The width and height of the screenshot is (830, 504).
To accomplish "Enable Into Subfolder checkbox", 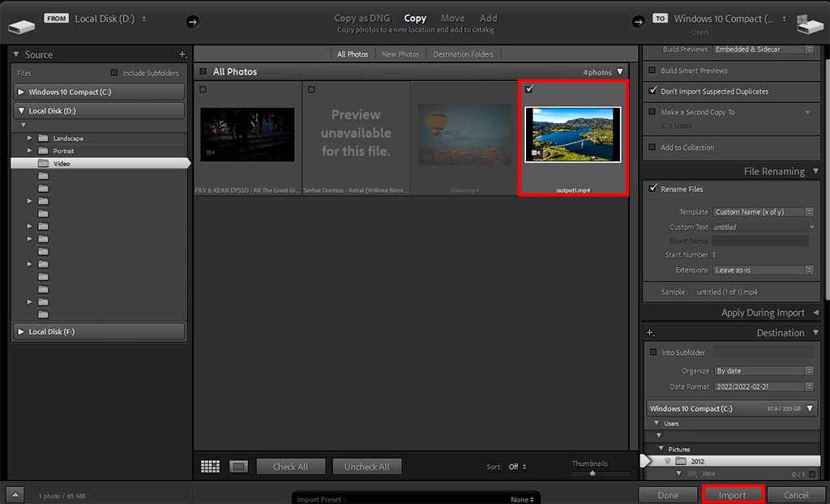I will [x=653, y=352].
